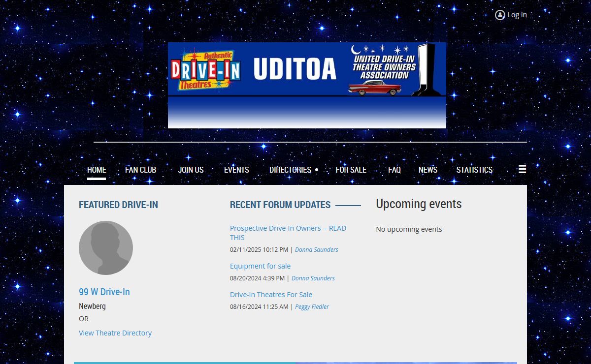Open the News menu item
Viewport: 591px width, 364px height.
pos(428,170)
